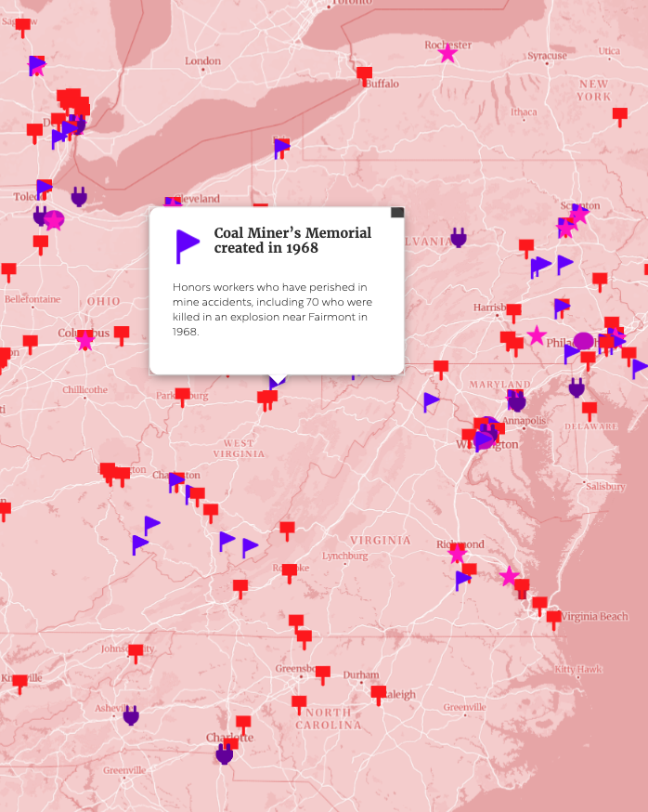Image resolution: width=648 pixels, height=812 pixels.
Task: Click the popup description about Fairmont explosion
Action: [x=272, y=309]
